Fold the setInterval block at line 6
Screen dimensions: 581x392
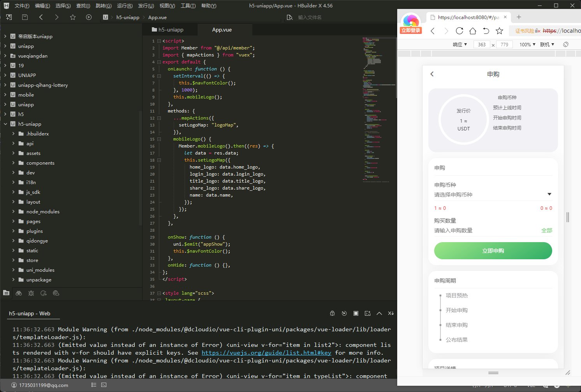point(159,76)
